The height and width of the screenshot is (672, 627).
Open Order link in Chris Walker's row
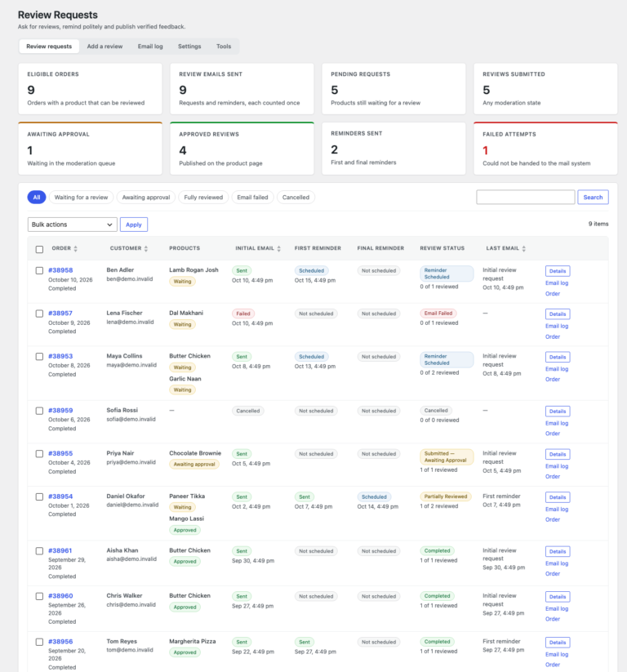click(x=553, y=619)
